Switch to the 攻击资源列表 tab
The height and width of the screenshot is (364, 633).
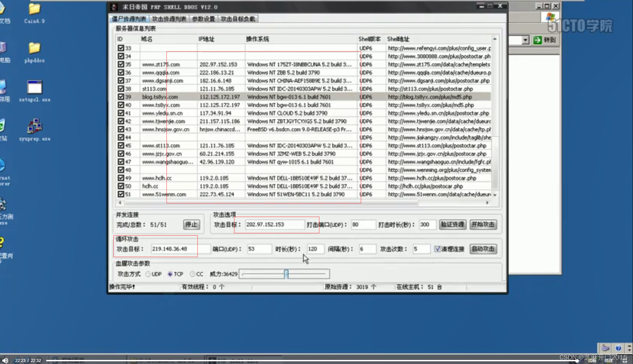click(169, 19)
